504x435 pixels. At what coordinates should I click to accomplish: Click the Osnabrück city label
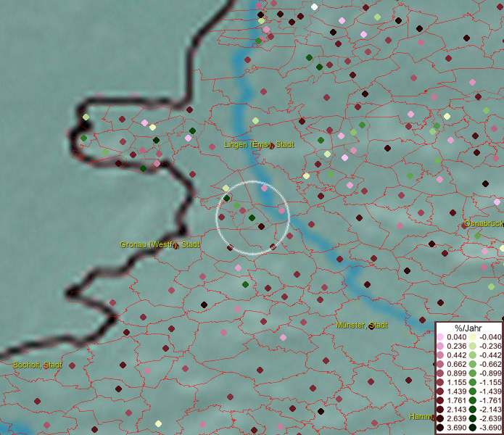coord(484,224)
